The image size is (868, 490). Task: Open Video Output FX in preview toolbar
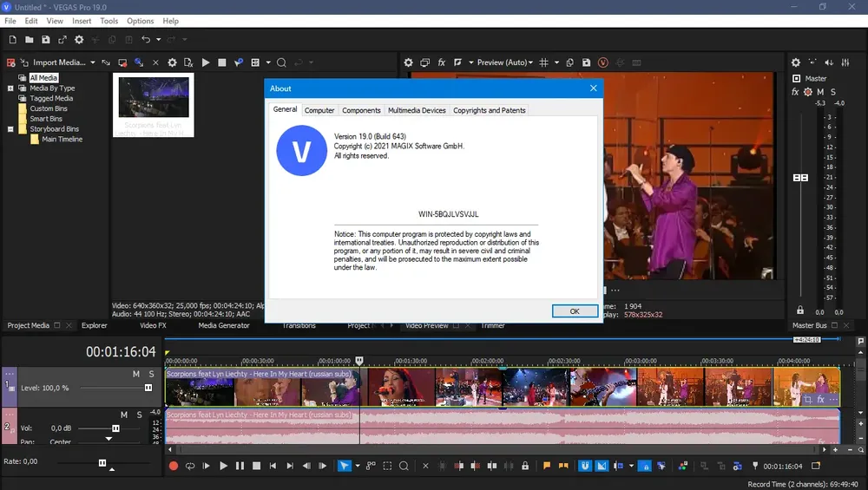pyautogui.click(x=442, y=62)
